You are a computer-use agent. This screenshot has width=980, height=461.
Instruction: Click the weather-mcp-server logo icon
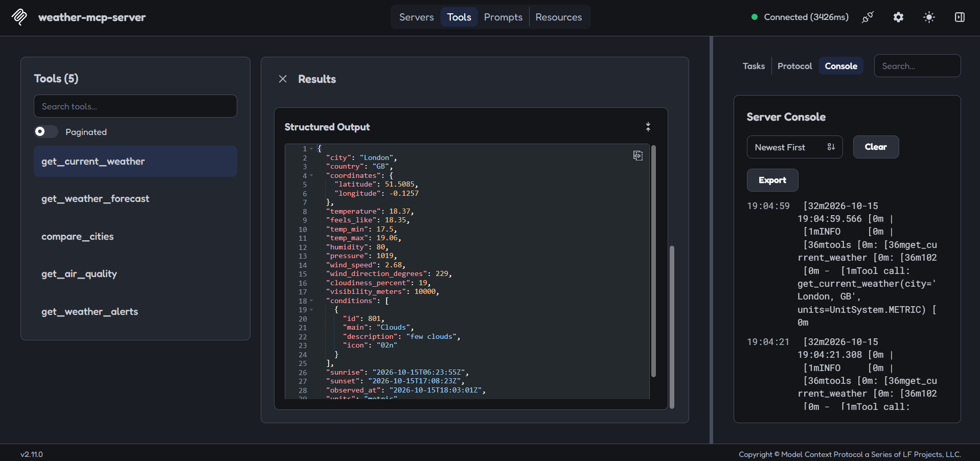click(19, 17)
